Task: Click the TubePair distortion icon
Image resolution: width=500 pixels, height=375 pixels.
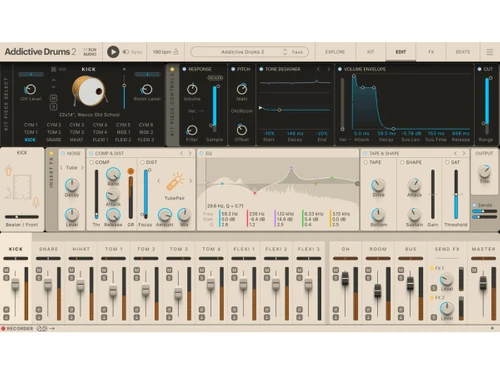Action: (175, 182)
